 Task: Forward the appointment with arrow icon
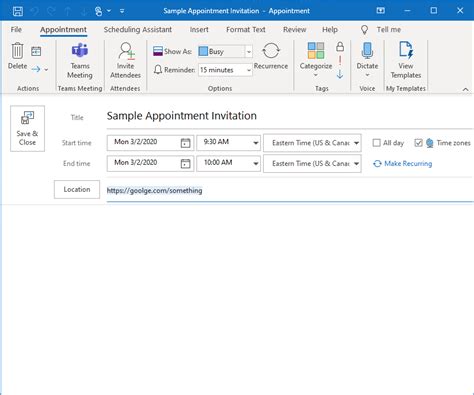click(36, 69)
